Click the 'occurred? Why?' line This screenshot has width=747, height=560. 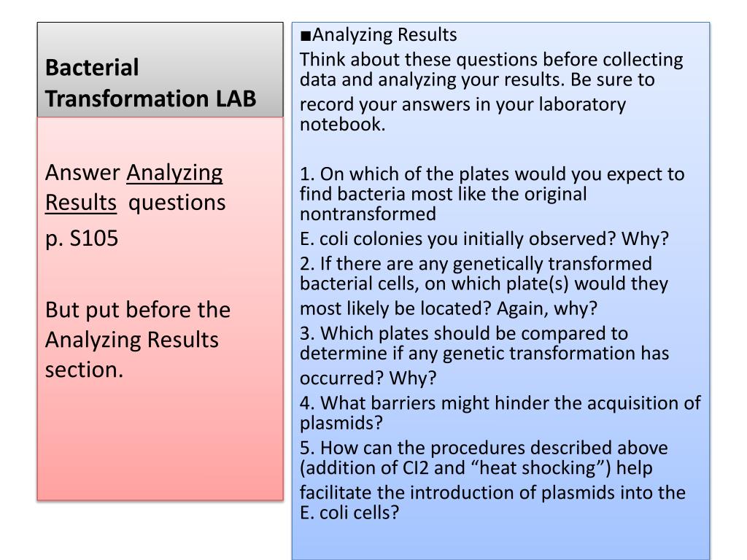368,378
